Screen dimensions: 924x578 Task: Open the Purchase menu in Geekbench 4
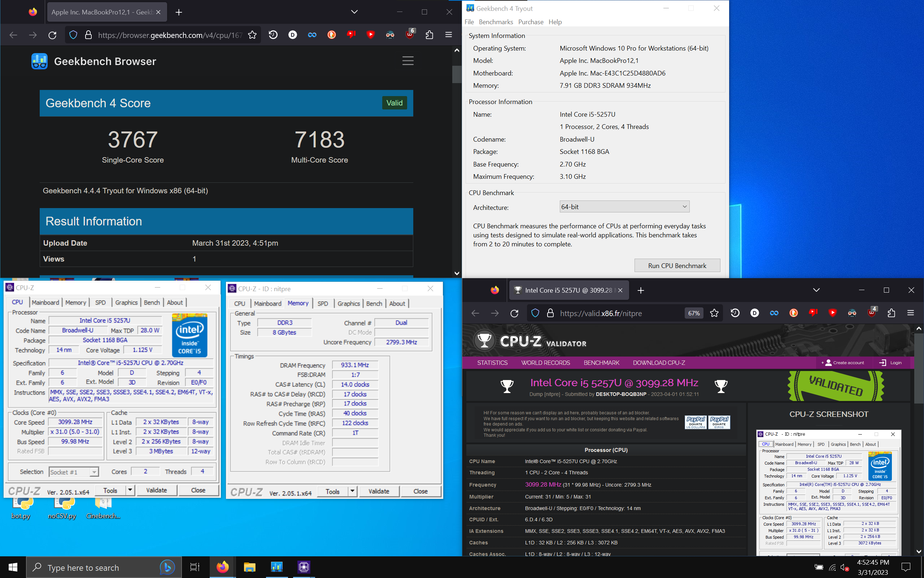[x=531, y=22]
